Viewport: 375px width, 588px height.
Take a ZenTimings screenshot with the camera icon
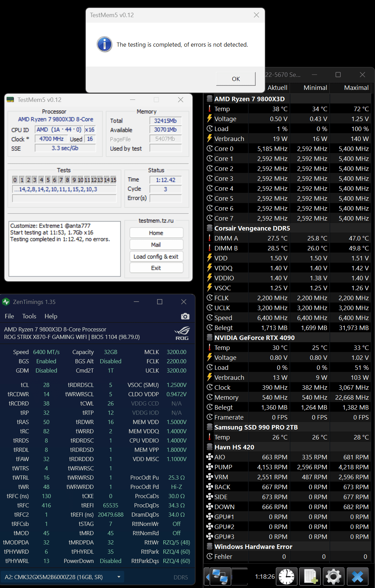point(185,316)
